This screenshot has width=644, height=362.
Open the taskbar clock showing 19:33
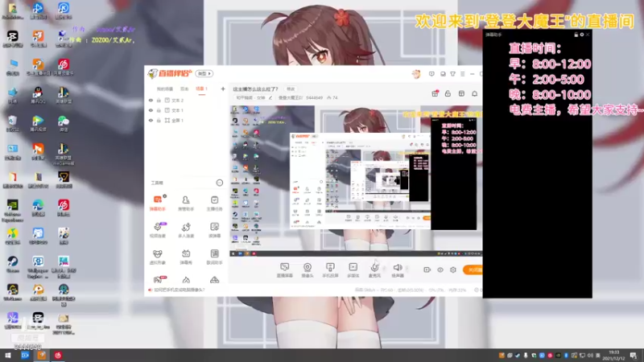coord(613,355)
